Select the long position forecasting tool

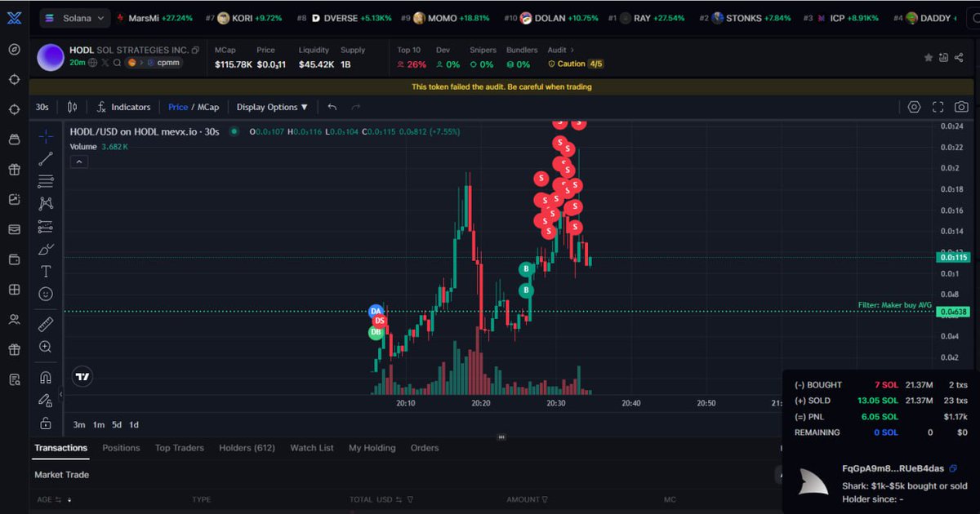[46, 226]
